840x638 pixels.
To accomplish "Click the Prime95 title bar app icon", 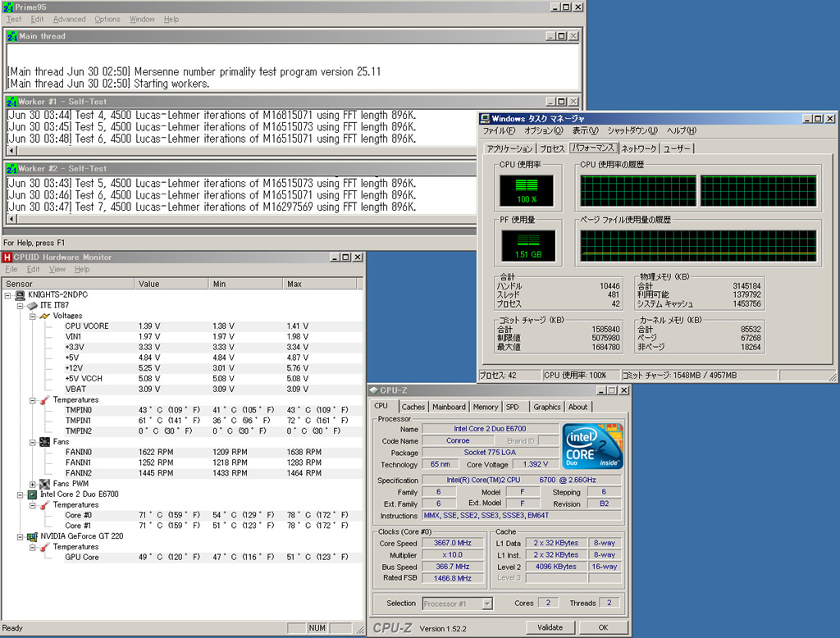I will (x=7, y=6).
